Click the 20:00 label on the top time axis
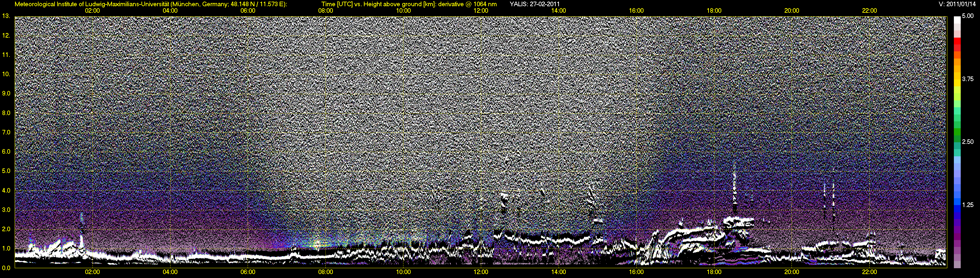 coord(792,11)
